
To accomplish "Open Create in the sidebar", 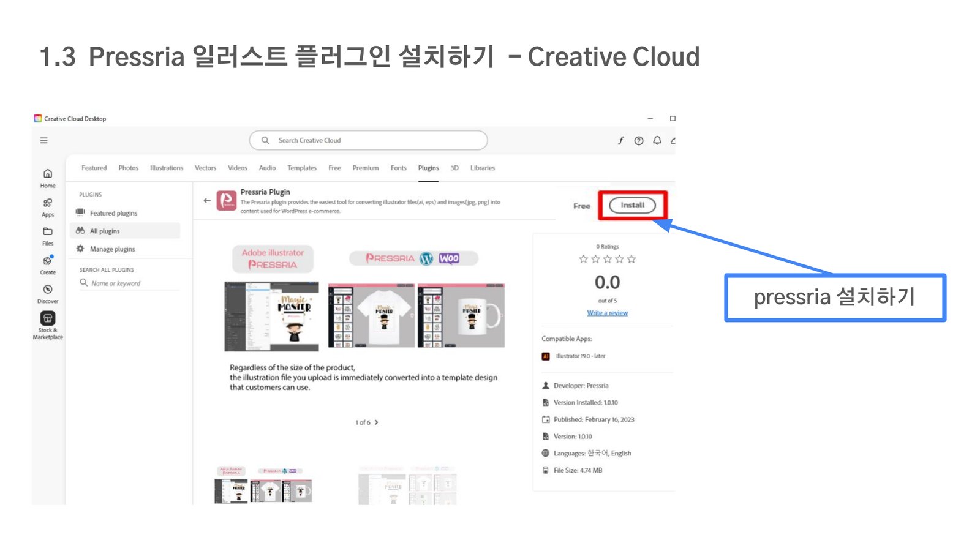I will tap(48, 265).
